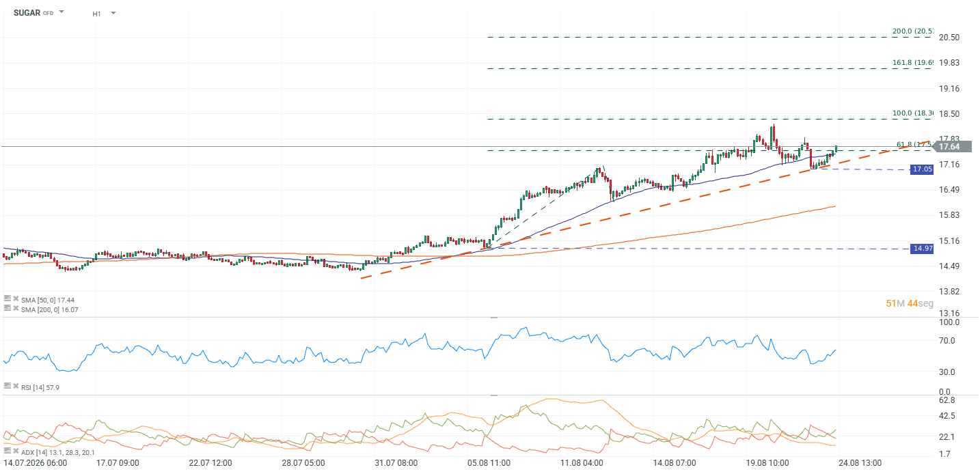Click the divider handle above the RSI panel
Image resolution: width=980 pixels, height=474 pixels.
pyautogui.click(x=494, y=318)
